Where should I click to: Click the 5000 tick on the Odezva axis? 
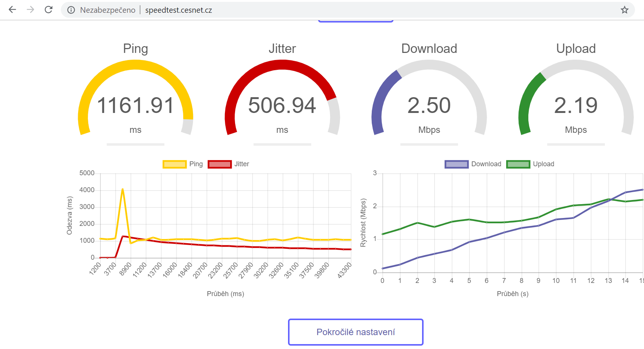pos(87,173)
